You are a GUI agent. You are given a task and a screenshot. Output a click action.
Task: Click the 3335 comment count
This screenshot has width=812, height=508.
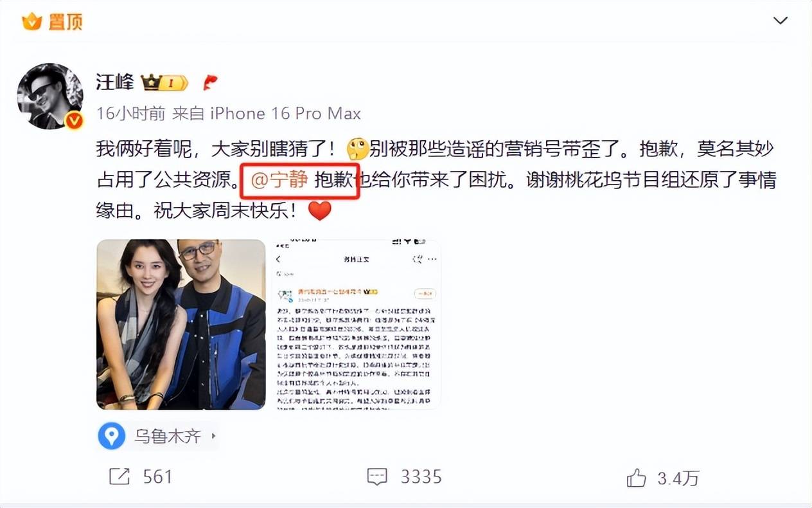click(421, 476)
